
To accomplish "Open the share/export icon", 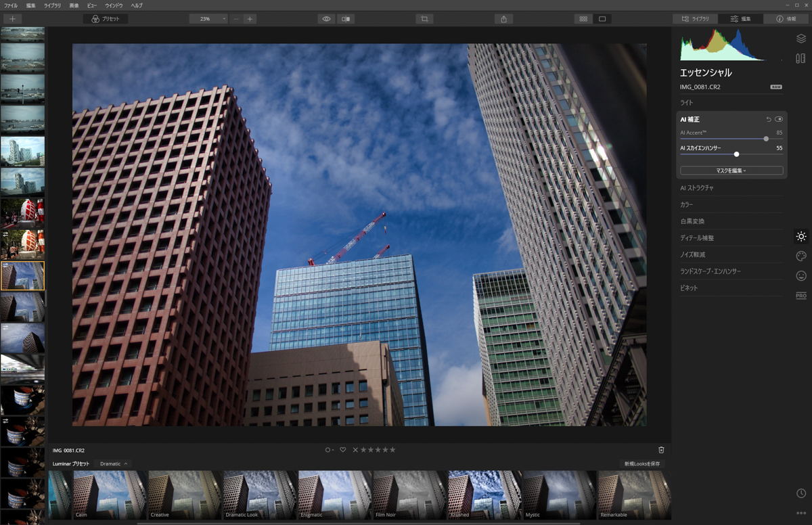I will (503, 19).
